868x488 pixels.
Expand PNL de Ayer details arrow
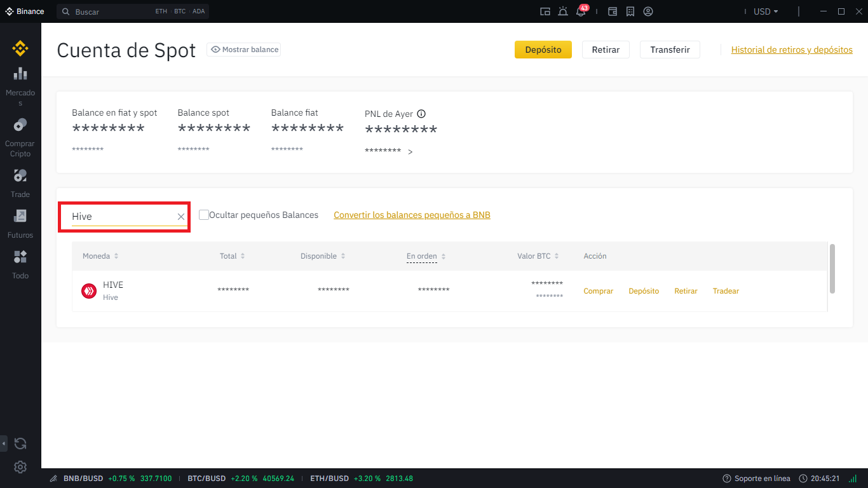pyautogui.click(x=410, y=152)
